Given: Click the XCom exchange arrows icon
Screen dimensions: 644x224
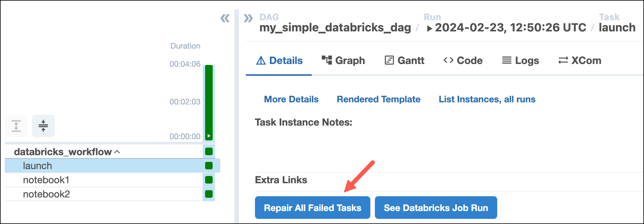Looking at the screenshot, I should tap(562, 60).
